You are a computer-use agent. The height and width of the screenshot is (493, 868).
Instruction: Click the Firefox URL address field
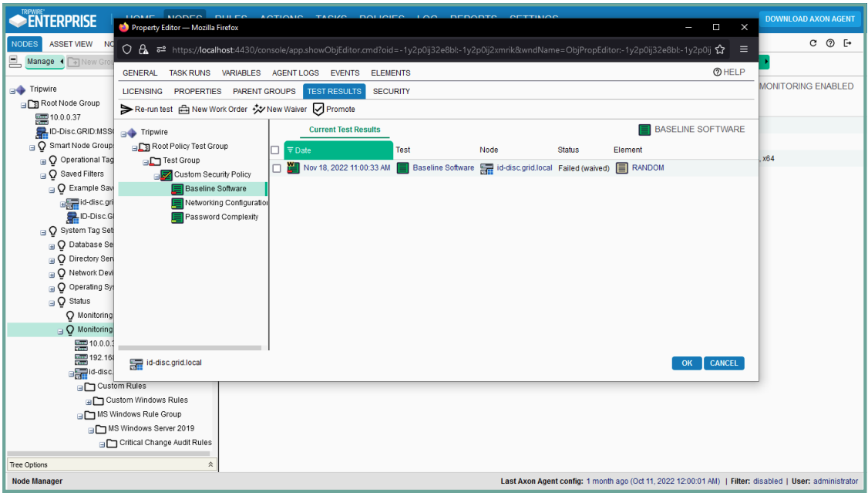441,50
